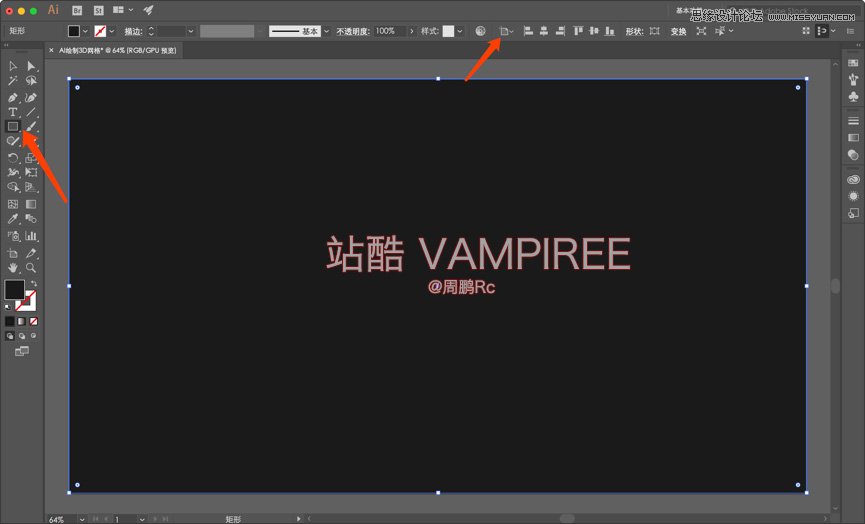Enable Draw Inside mode
The height and width of the screenshot is (524, 865).
click(34, 336)
